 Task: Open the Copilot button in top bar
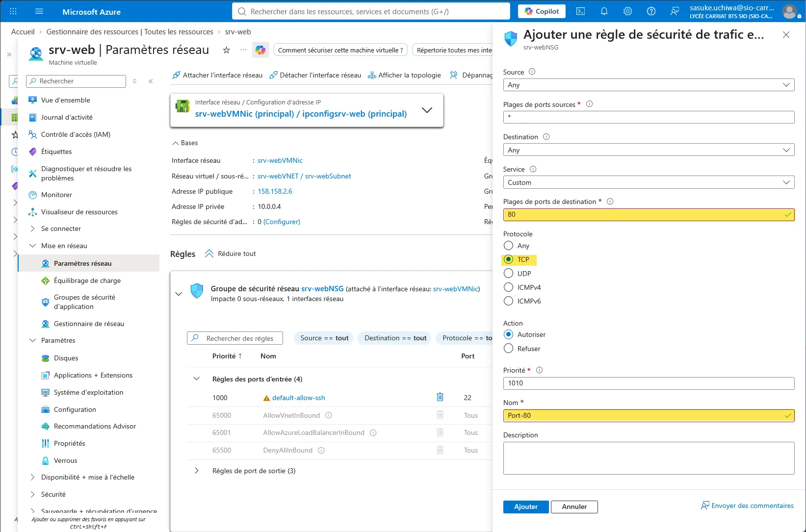tap(542, 11)
